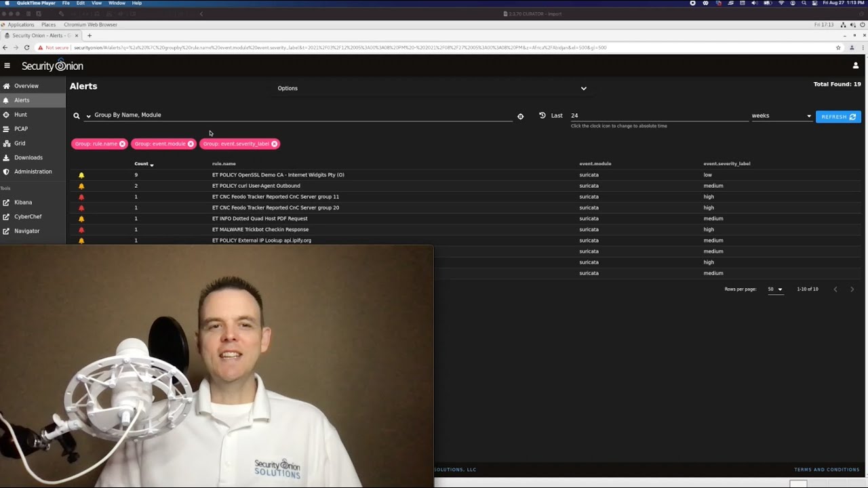Acknowledge Feodo Tracker group 20 alert bell
This screenshot has width=868, height=488.
pyautogui.click(x=81, y=207)
